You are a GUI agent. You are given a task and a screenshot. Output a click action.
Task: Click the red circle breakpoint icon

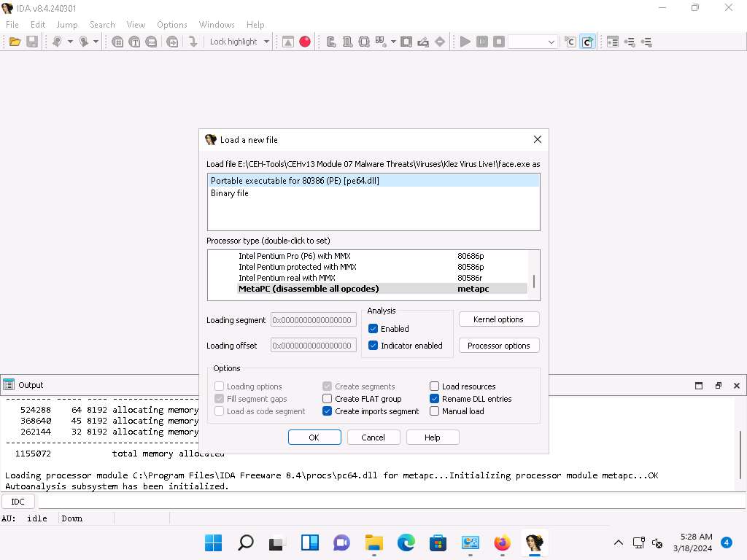click(x=305, y=42)
